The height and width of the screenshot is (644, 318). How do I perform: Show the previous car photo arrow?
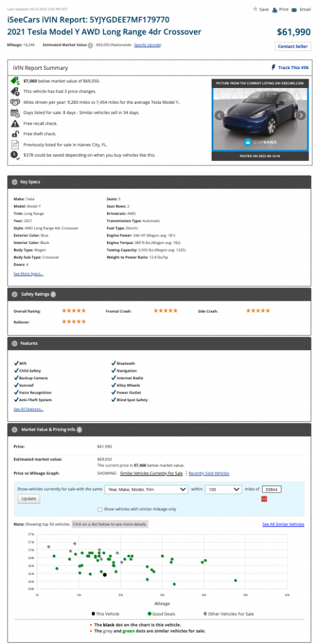[219, 116]
